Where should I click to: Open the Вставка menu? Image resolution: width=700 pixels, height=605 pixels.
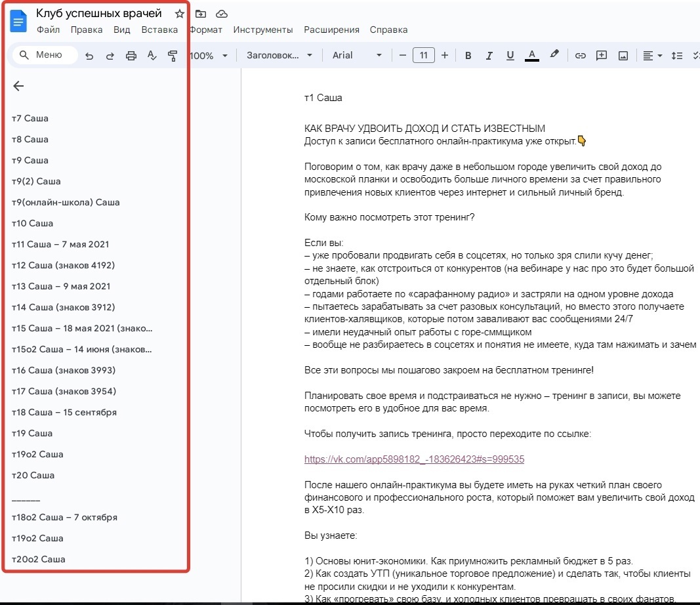[x=159, y=30]
